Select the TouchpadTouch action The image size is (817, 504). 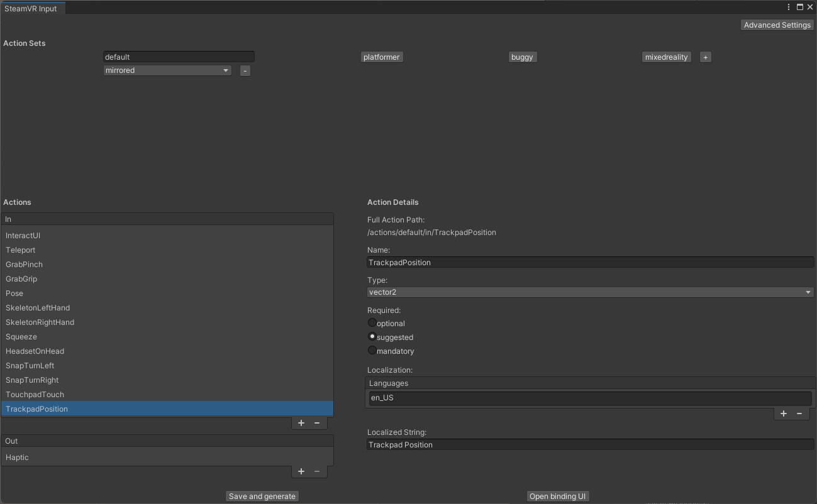(x=167, y=395)
